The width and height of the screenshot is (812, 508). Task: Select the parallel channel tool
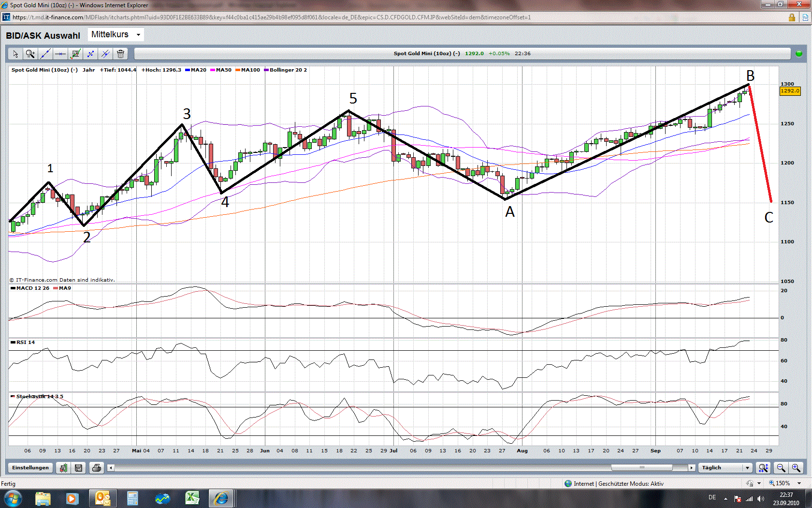coord(105,54)
